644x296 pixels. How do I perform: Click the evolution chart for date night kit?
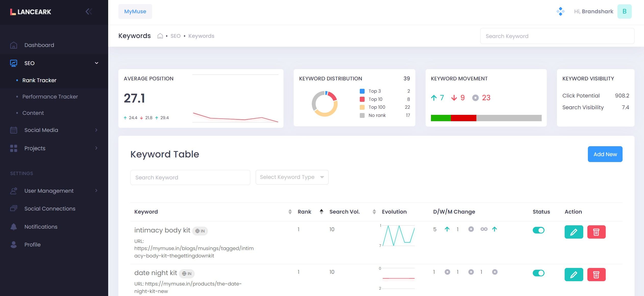[398, 278]
